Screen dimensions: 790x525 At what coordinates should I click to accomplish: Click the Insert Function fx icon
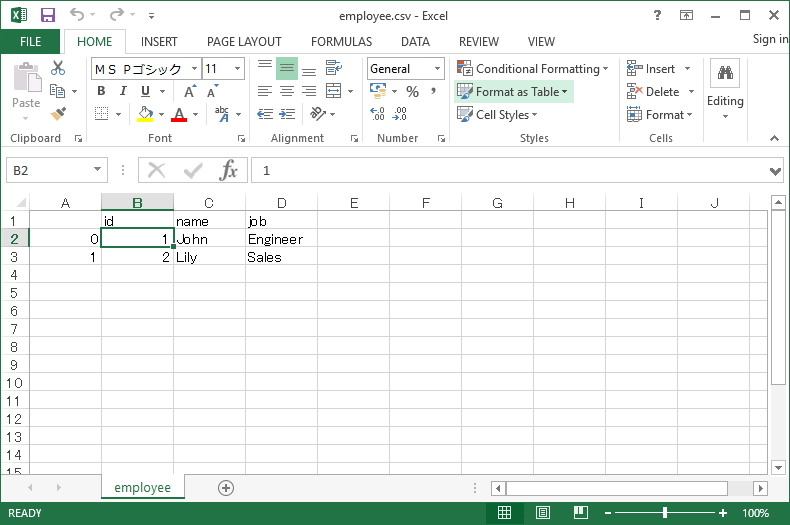(229, 170)
